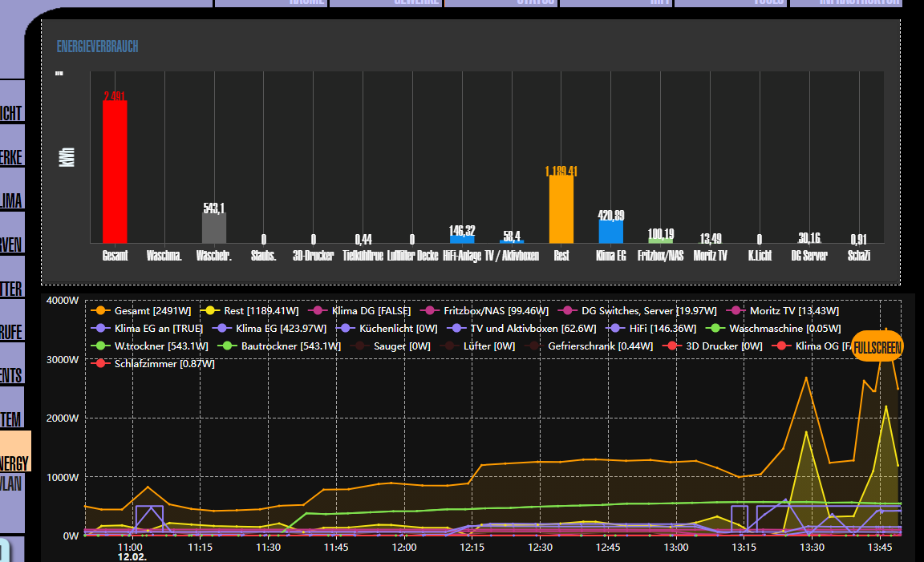Toggle DG Switches, Server [19.97W] legend entry

(x=638, y=310)
